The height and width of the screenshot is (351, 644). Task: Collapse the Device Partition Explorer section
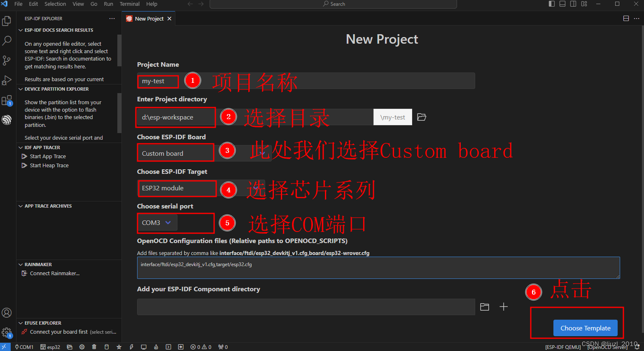pos(69,89)
